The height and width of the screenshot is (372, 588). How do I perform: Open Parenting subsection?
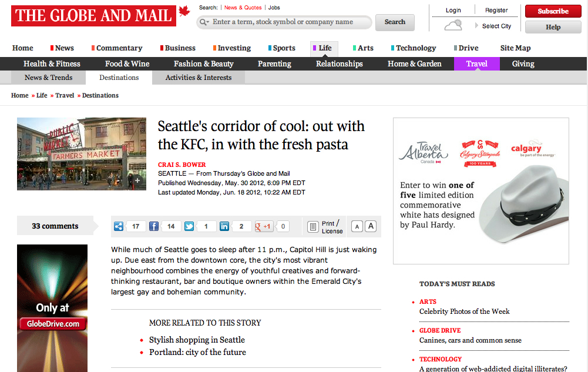click(274, 63)
